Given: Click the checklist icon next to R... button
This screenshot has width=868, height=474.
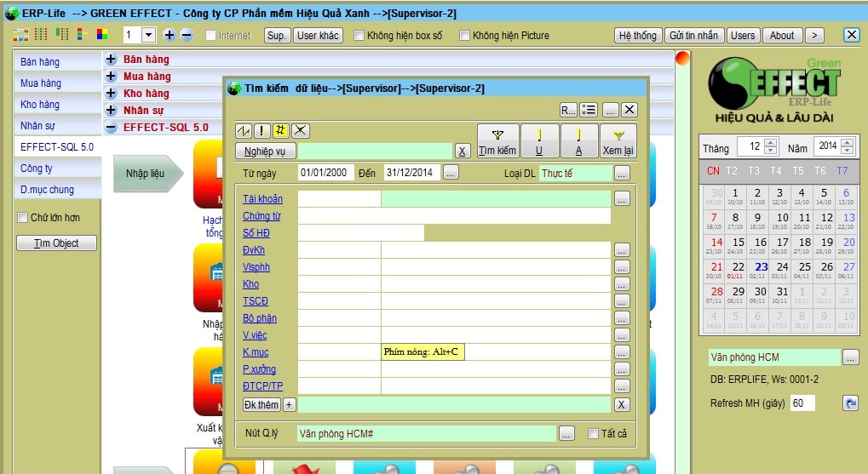Looking at the screenshot, I should coord(589,110).
